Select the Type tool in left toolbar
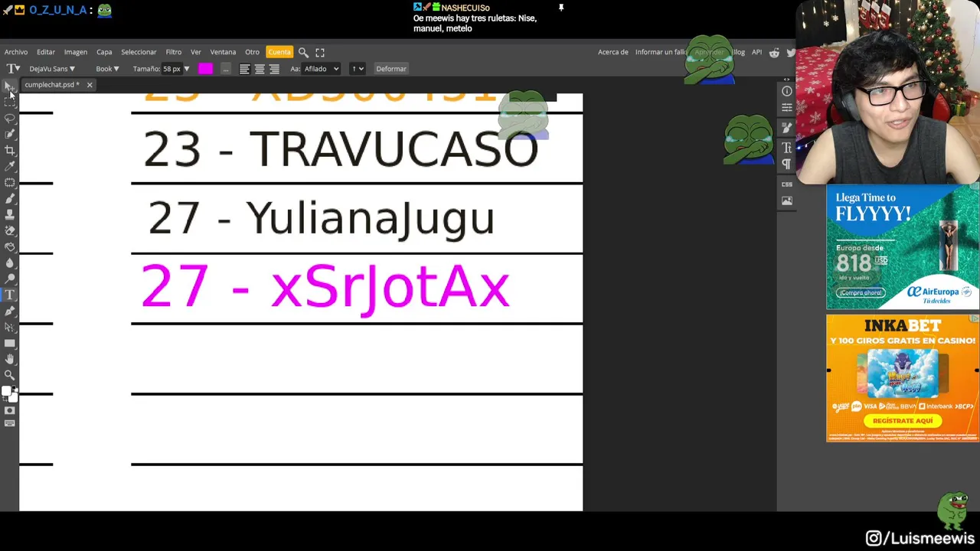This screenshot has height=551, width=980. point(9,295)
